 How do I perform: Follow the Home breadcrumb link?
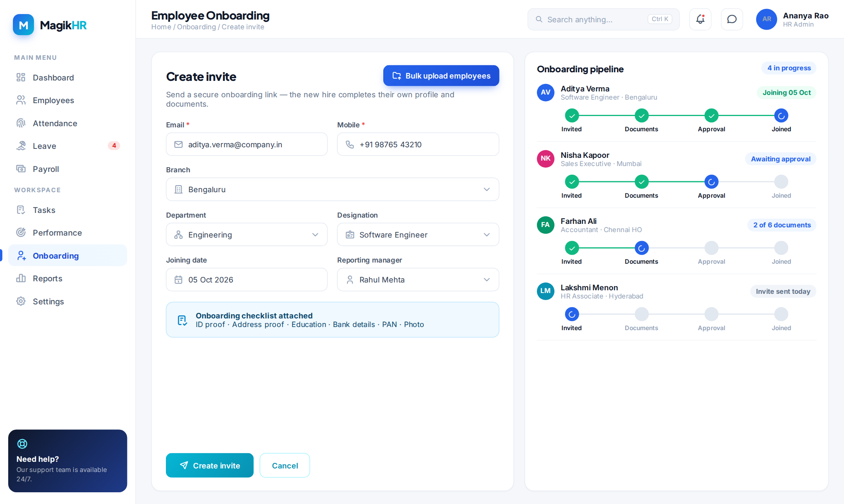tap(161, 27)
